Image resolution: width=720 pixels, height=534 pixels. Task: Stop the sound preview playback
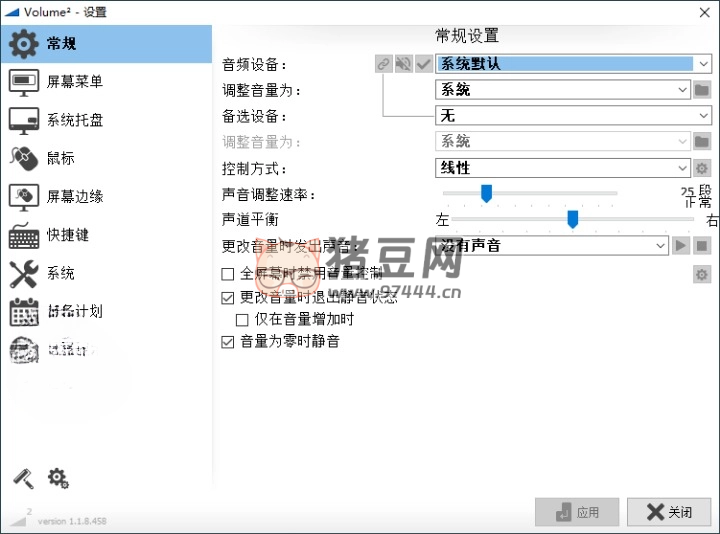702,245
